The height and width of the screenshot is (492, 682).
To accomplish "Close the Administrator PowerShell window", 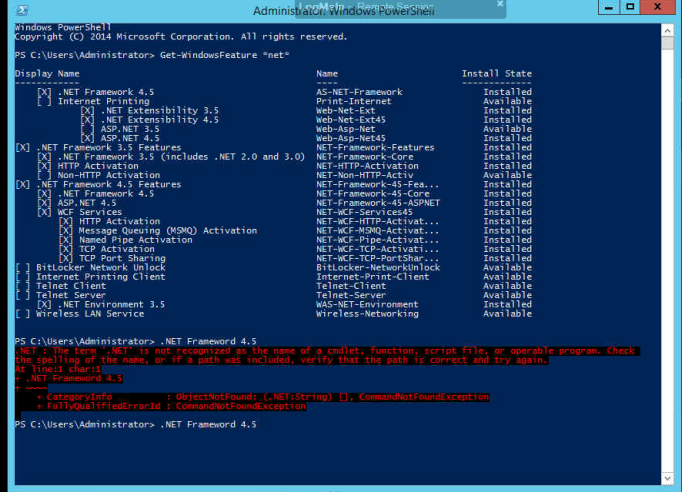I will pos(655,9).
